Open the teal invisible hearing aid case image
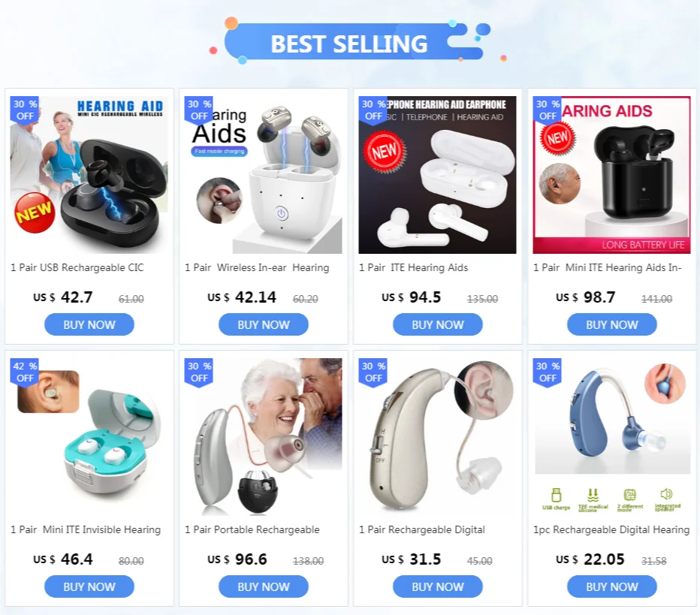Image resolution: width=700 pixels, height=615 pixels. 89,437
